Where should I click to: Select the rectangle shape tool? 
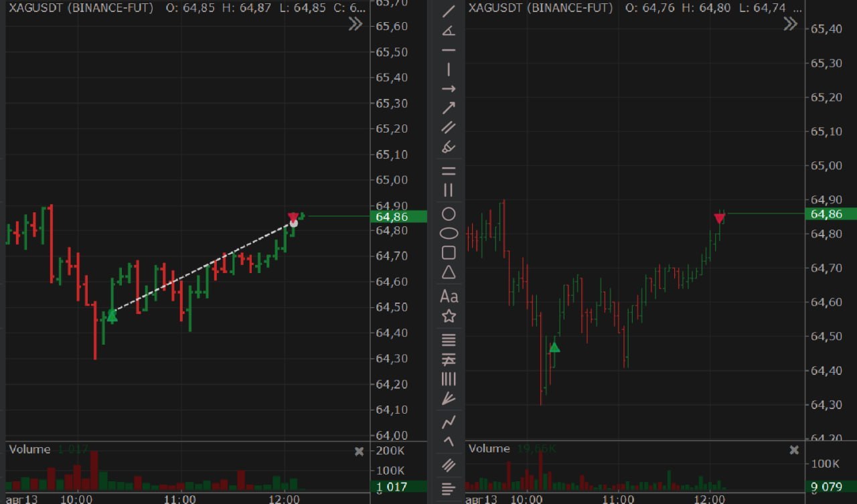coord(449,252)
